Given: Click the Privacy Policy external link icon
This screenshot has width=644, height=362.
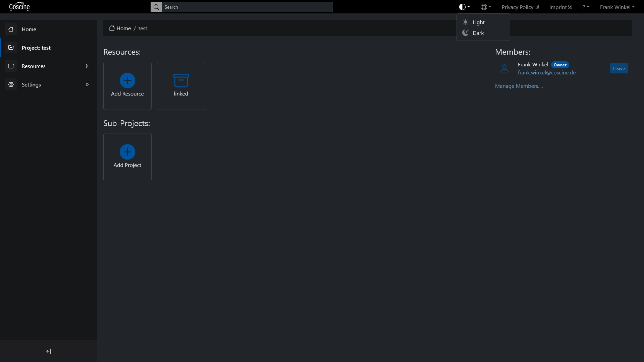Looking at the screenshot, I should pyautogui.click(x=537, y=7).
